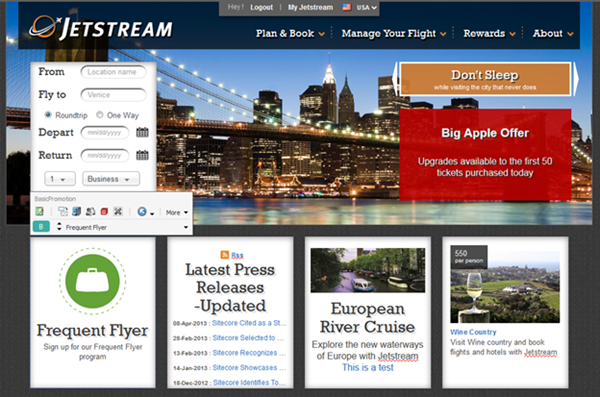Click the Frequent Flyer variation stepper arrows
The width and height of the screenshot is (600, 397).
(59, 227)
